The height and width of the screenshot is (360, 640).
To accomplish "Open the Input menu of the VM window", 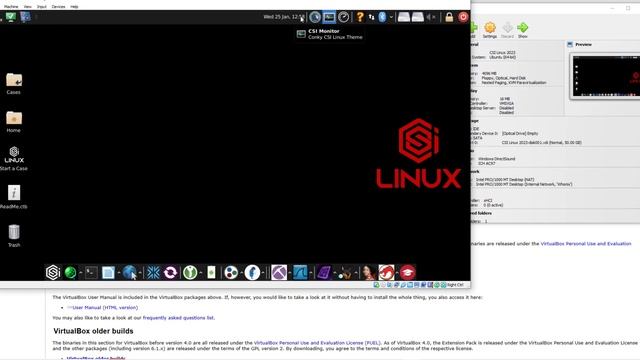I will (42, 7).
